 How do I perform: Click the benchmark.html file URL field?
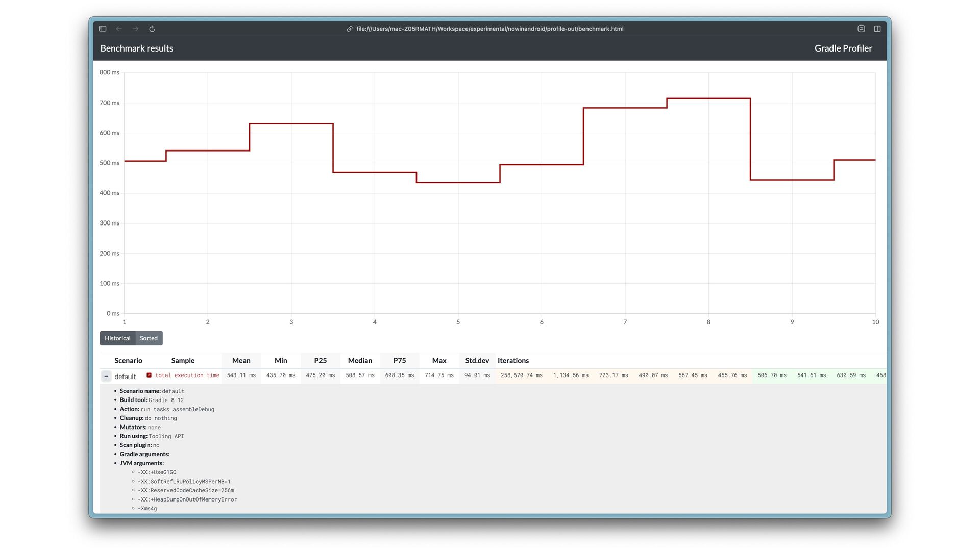tap(489, 29)
